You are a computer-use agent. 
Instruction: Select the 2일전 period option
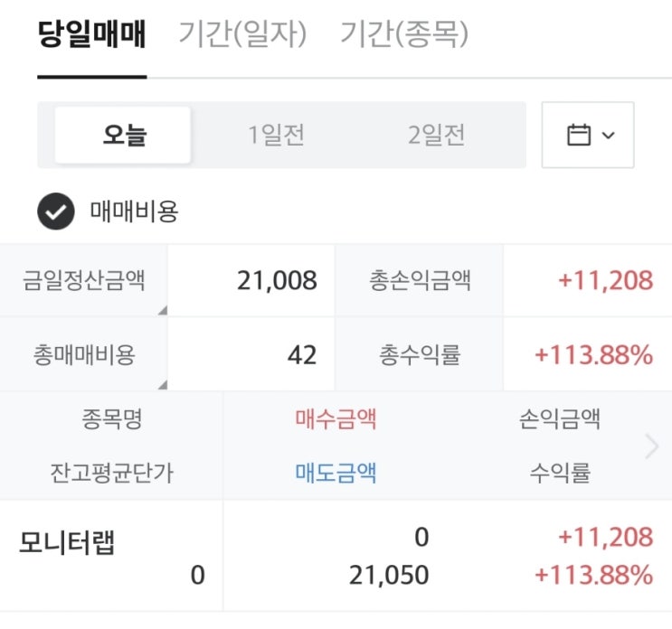437,136
